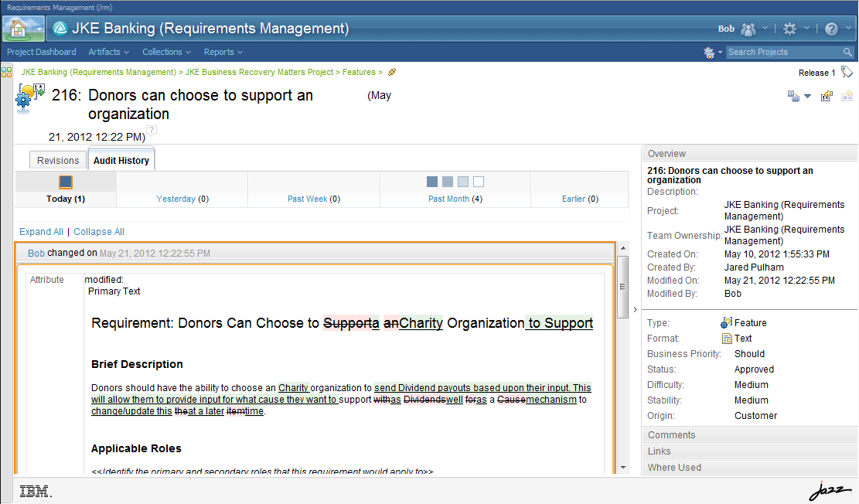859x504 pixels.
Task: Open the dropdown triangle beside the save icon
Action: point(807,97)
